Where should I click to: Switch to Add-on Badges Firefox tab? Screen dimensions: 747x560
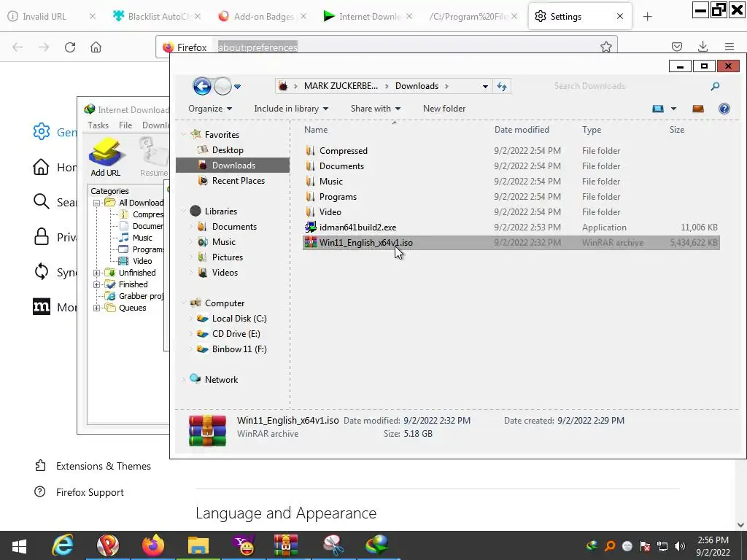pyautogui.click(x=263, y=17)
